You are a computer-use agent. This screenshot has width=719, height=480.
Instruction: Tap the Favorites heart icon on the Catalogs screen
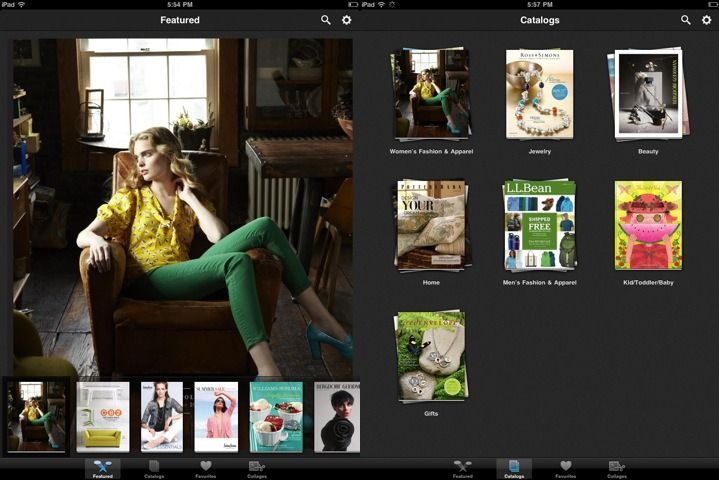tap(566, 469)
